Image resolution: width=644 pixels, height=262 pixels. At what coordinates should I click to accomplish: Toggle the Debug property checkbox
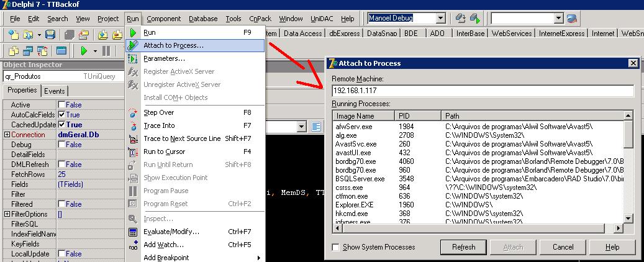pyautogui.click(x=61, y=145)
